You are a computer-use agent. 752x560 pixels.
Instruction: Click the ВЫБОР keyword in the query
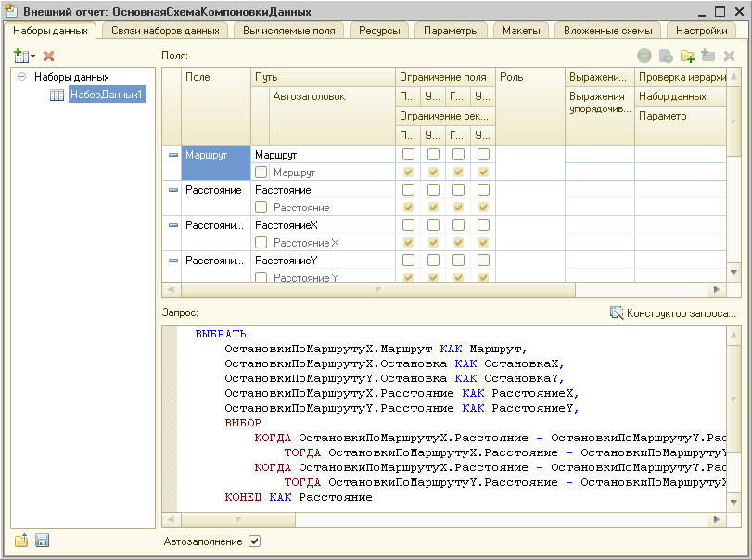tap(243, 423)
